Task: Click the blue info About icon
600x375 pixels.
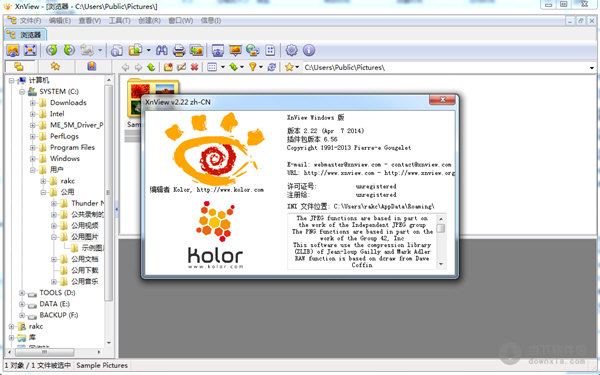Action: 309,50
